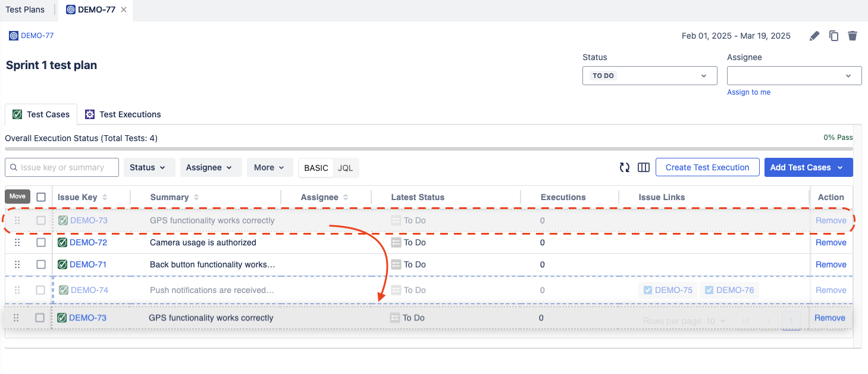Open the TO DO status dropdown
The width and height of the screenshot is (868, 374).
(x=649, y=76)
